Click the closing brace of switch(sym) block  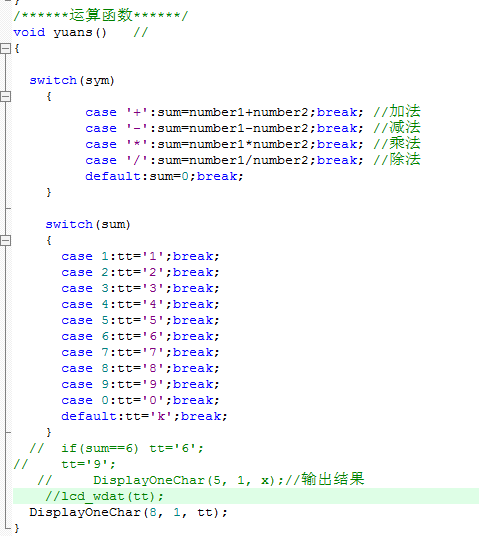[x=49, y=192]
